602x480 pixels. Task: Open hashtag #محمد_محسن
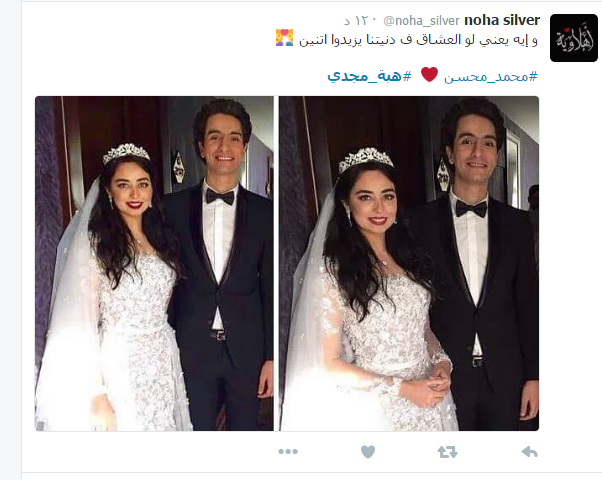point(491,77)
